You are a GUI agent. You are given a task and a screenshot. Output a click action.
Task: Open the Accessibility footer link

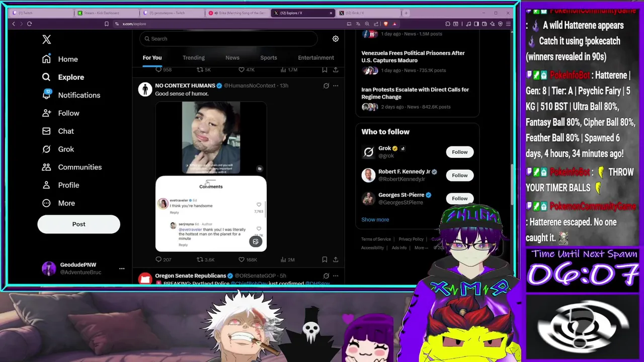[x=372, y=248]
